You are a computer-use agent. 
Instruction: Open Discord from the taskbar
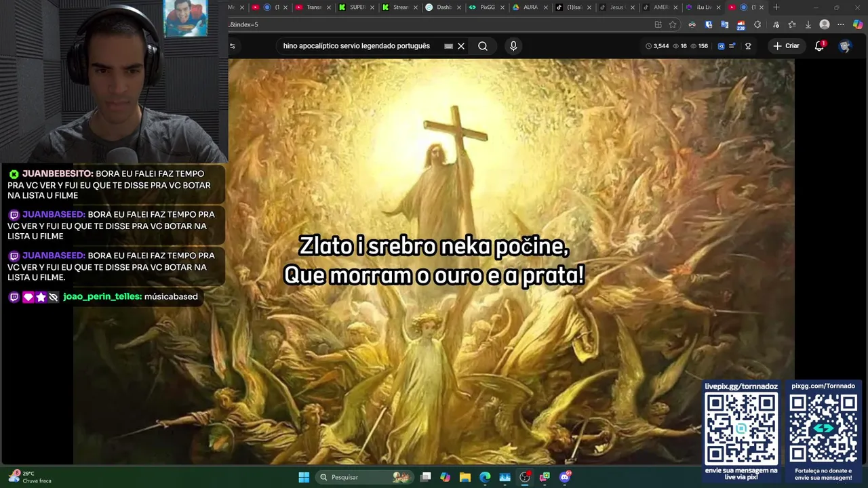(x=565, y=477)
